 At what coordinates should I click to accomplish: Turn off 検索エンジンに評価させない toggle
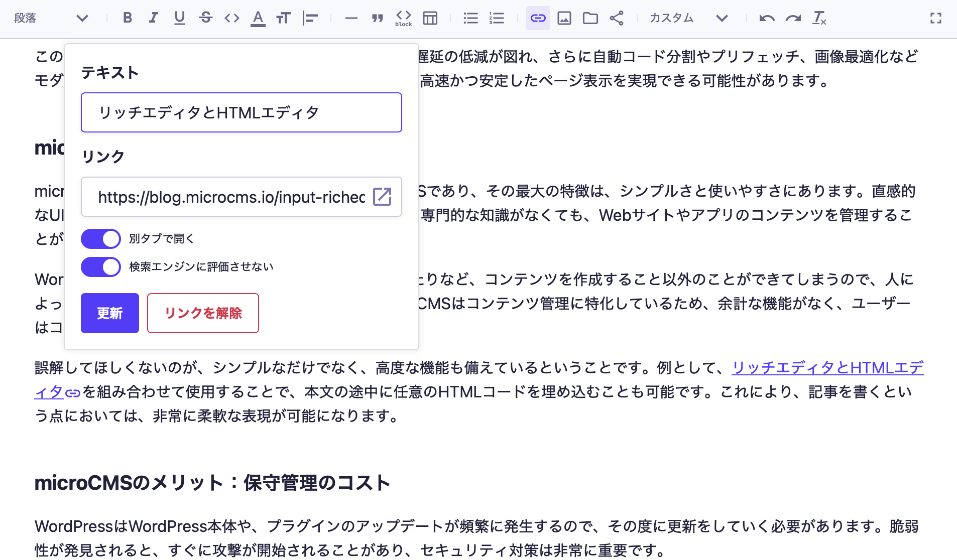100,266
